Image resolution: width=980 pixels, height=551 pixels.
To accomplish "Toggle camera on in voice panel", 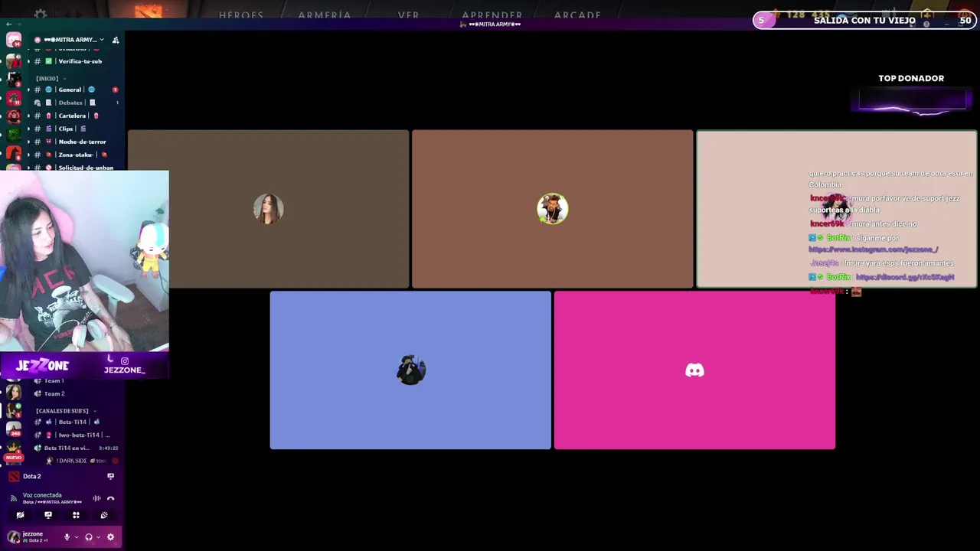I will pyautogui.click(x=20, y=515).
